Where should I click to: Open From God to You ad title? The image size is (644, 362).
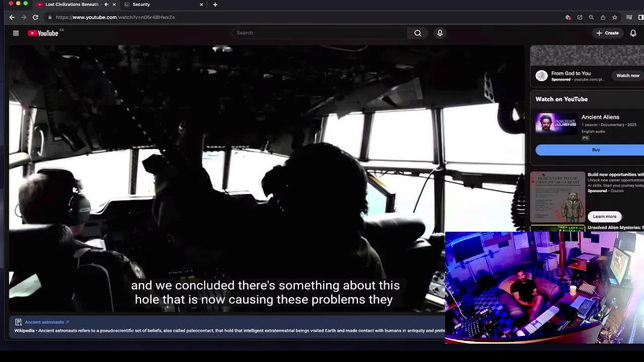[x=571, y=73]
